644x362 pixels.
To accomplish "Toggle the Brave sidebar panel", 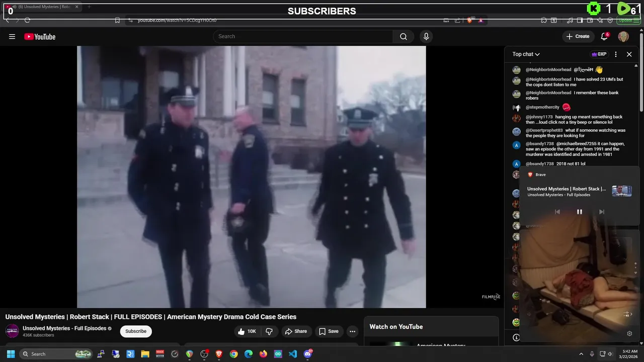I will [580, 20].
